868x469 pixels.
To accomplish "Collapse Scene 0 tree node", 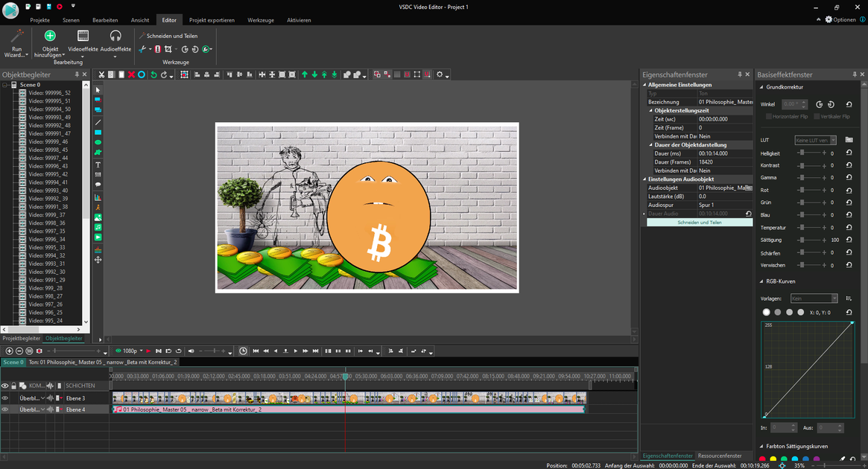I will [5, 85].
